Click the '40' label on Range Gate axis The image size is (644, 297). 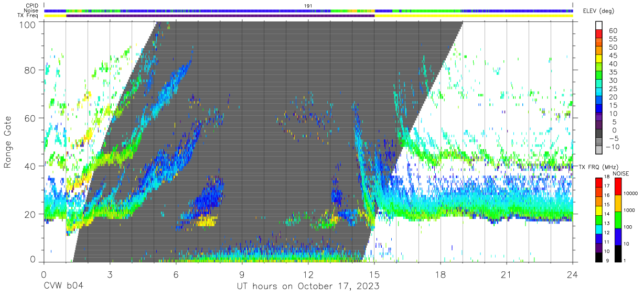(x=31, y=167)
